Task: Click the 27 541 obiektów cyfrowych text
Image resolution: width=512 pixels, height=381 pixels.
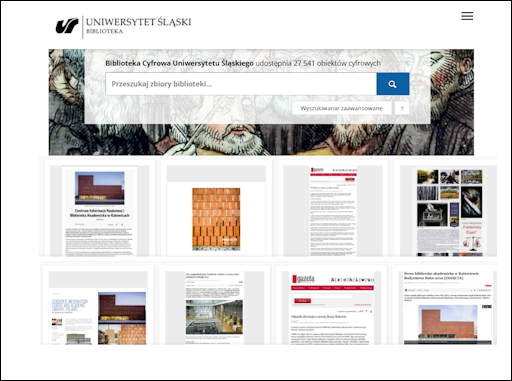Action: click(x=337, y=63)
